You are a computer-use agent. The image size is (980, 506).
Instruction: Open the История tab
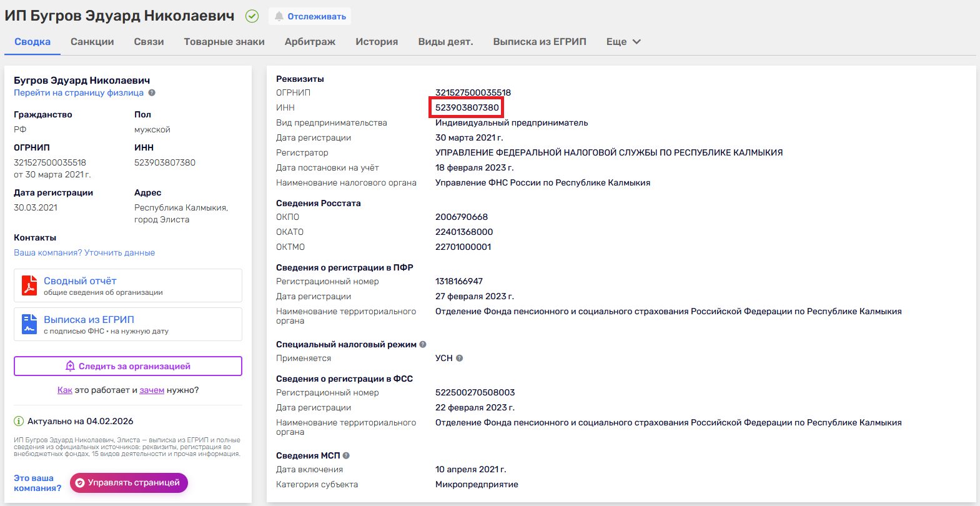point(377,42)
